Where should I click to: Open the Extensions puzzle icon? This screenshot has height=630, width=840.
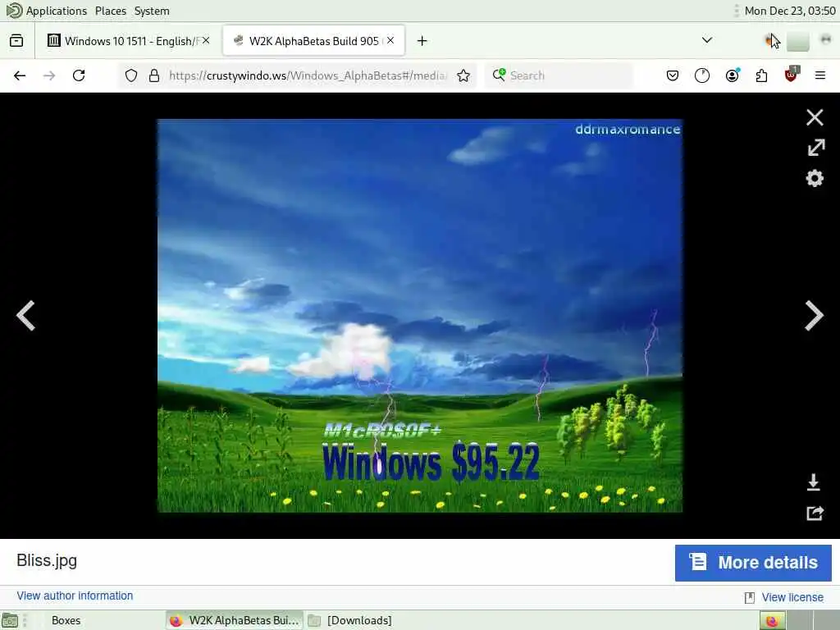[x=761, y=75]
